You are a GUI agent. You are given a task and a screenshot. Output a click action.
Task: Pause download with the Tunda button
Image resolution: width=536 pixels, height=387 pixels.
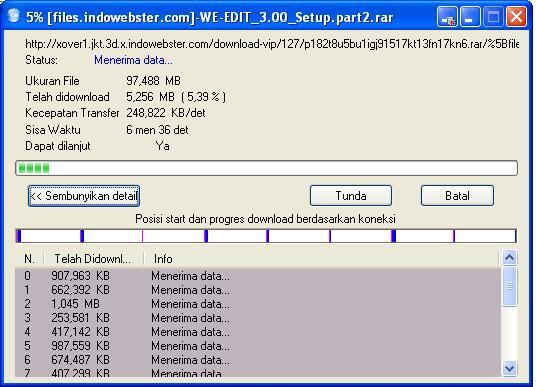[351, 196]
